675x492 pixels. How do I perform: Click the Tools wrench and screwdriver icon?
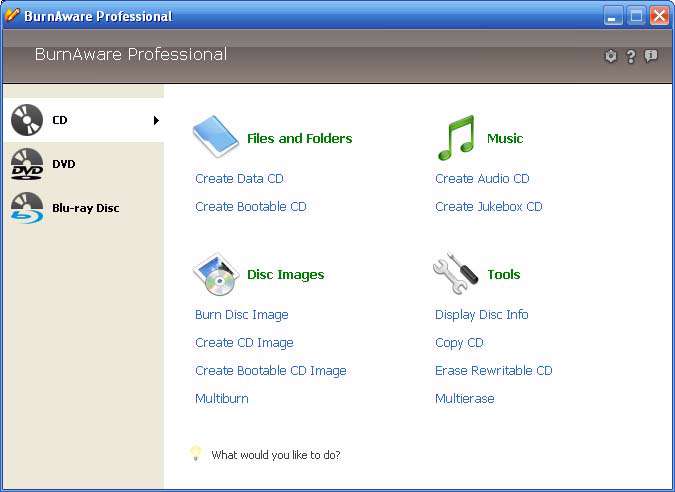tap(455, 273)
